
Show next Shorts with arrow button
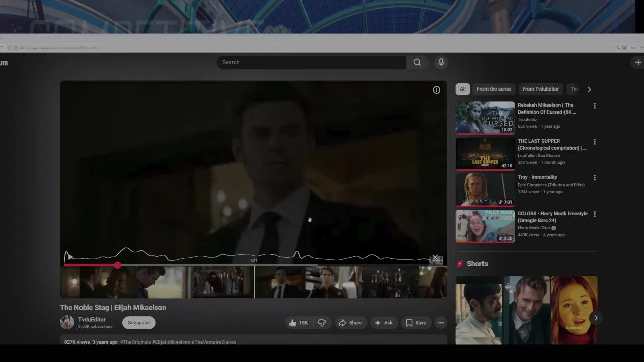point(596,318)
